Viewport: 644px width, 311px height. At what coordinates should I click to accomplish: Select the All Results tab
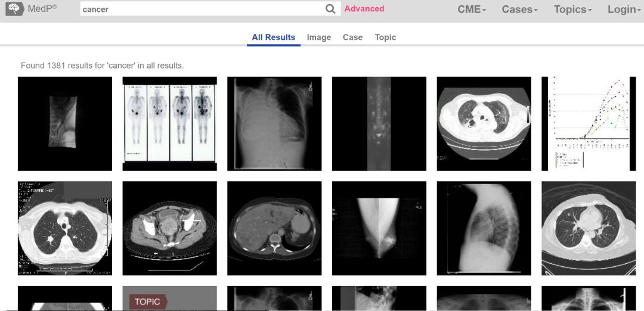(x=274, y=38)
